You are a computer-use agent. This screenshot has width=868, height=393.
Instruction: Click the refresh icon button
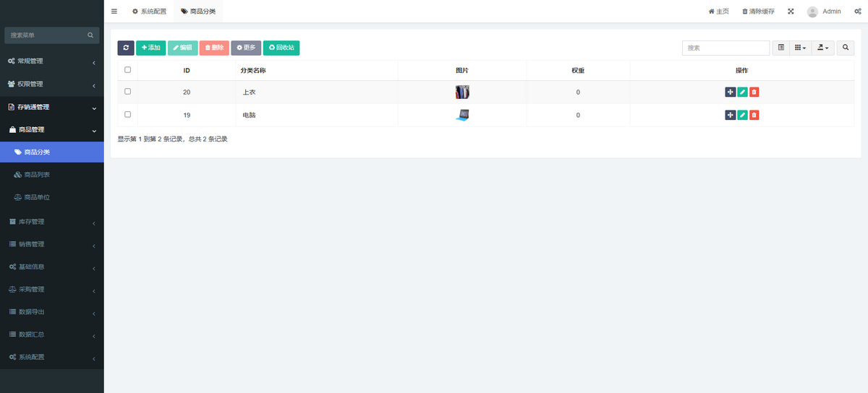click(x=126, y=48)
